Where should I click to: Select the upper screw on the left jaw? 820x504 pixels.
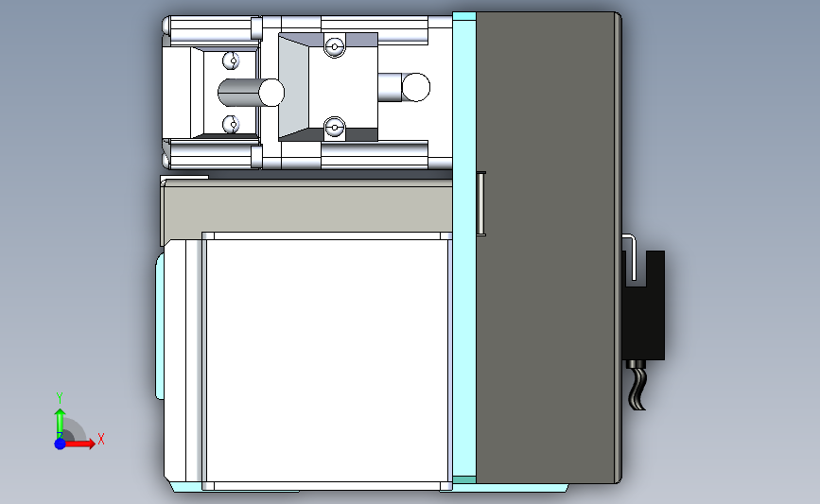[x=231, y=61]
